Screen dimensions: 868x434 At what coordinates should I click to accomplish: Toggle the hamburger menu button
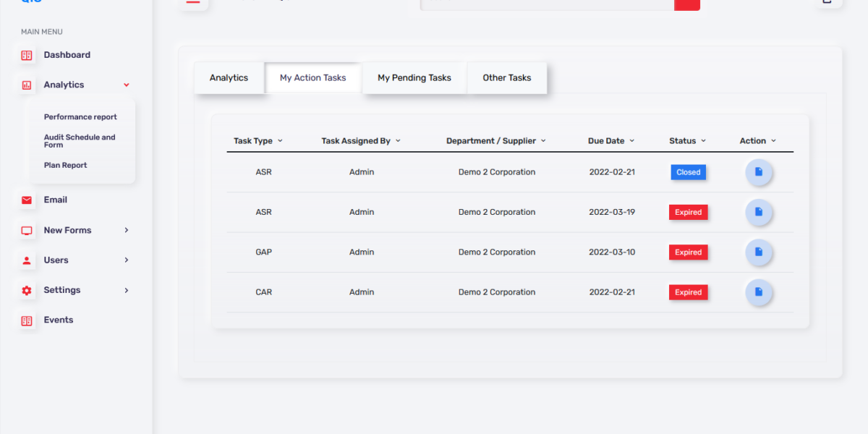pyautogui.click(x=192, y=2)
